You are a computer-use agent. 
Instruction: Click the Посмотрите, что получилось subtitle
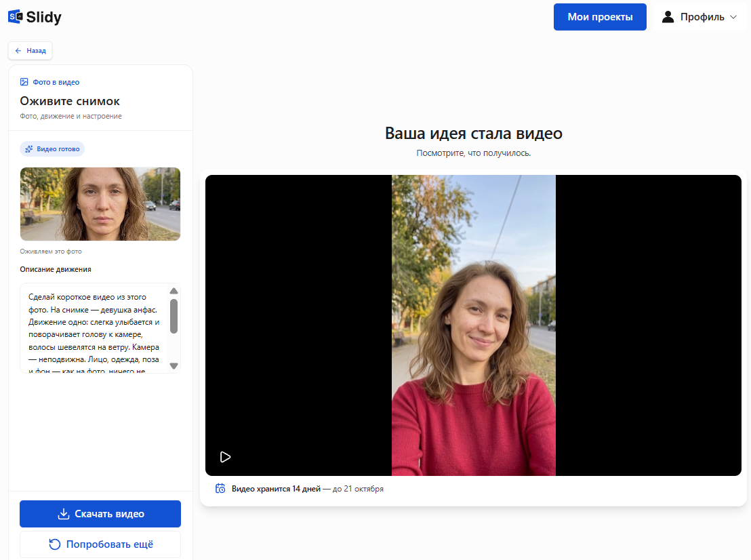[x=474, y=153]
